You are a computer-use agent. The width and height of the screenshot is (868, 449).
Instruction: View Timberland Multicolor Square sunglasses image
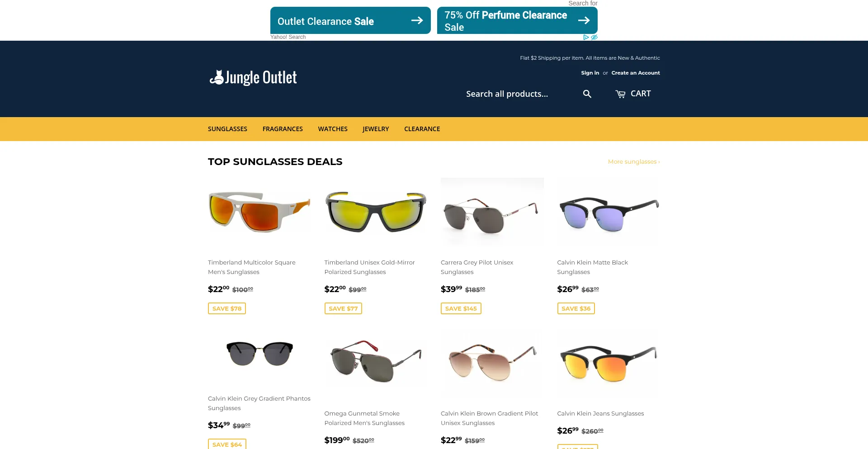click(259, 212)
